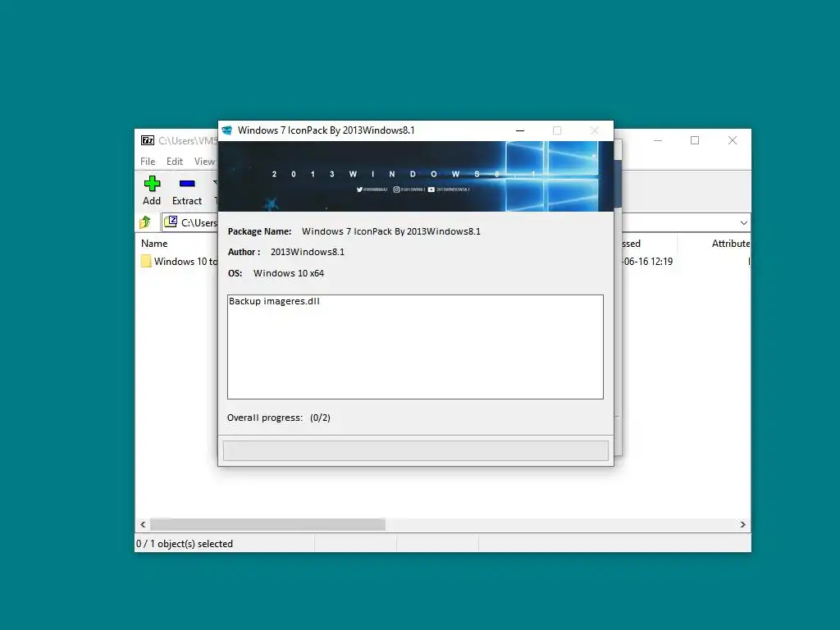The width and height of the screenshot is (840, 630).
Task: Click the 2013Windows8.1 banner image
Action: point(416,176)
